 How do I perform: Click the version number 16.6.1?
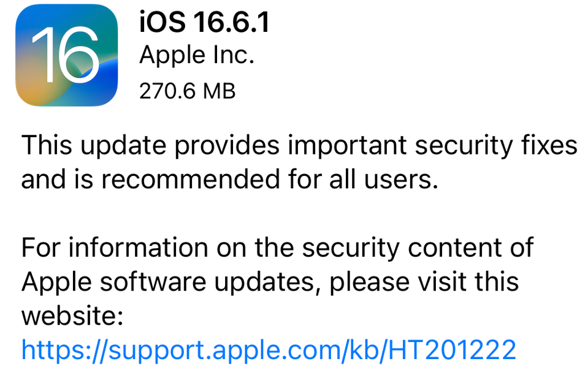[232, 21]
